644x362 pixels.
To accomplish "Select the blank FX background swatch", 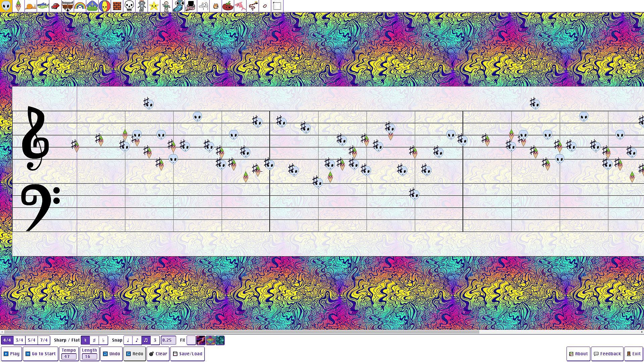I will click(191, 340).
